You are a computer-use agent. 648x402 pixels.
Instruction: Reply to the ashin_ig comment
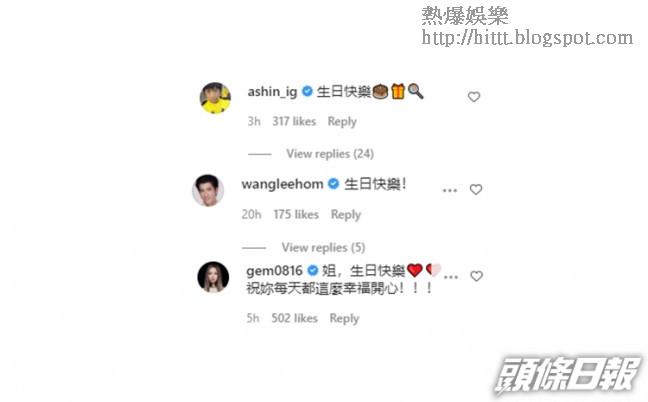point(342,121)
